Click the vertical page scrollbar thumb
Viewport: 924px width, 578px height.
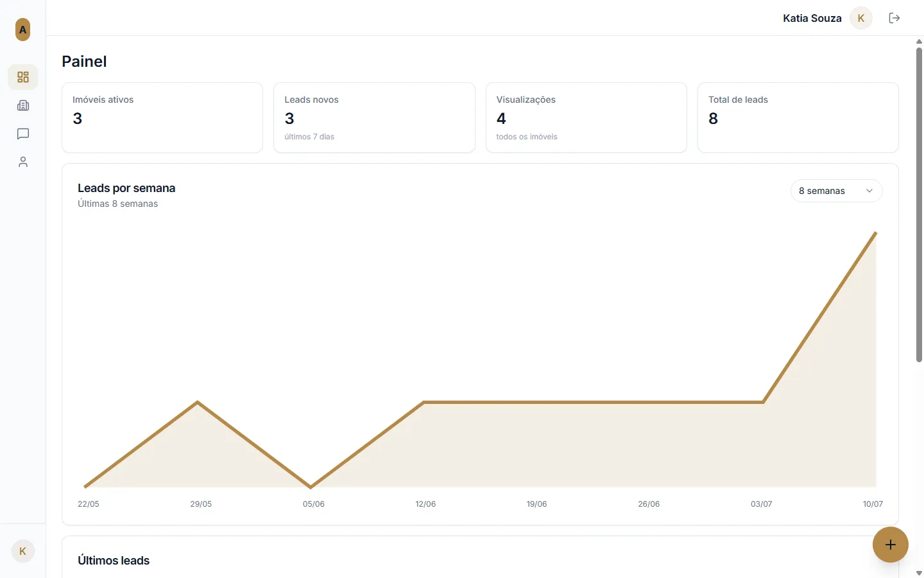click(919, 204)
